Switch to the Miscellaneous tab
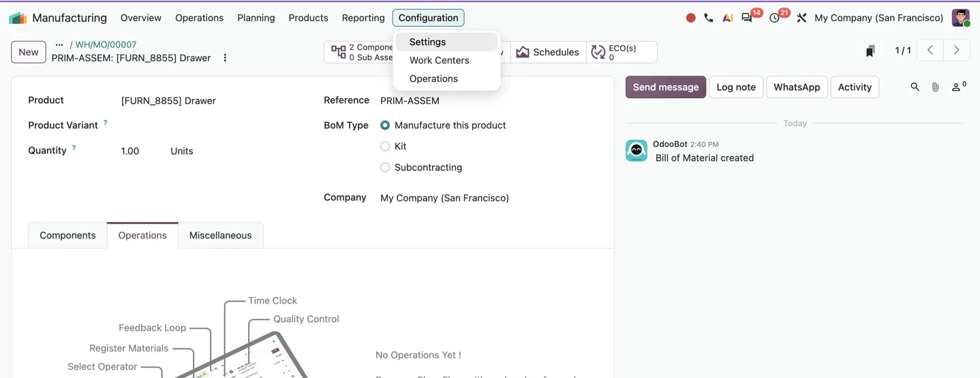Image resolution: width=980 pixels, height=378 pixels. click(220, 236)
